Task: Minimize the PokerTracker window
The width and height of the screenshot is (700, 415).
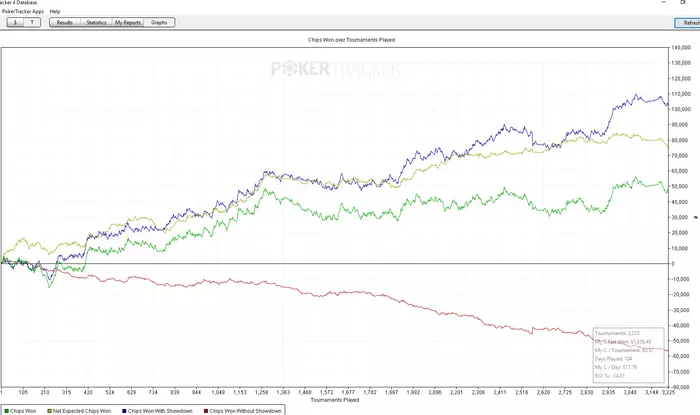Action: click(664, 2)
